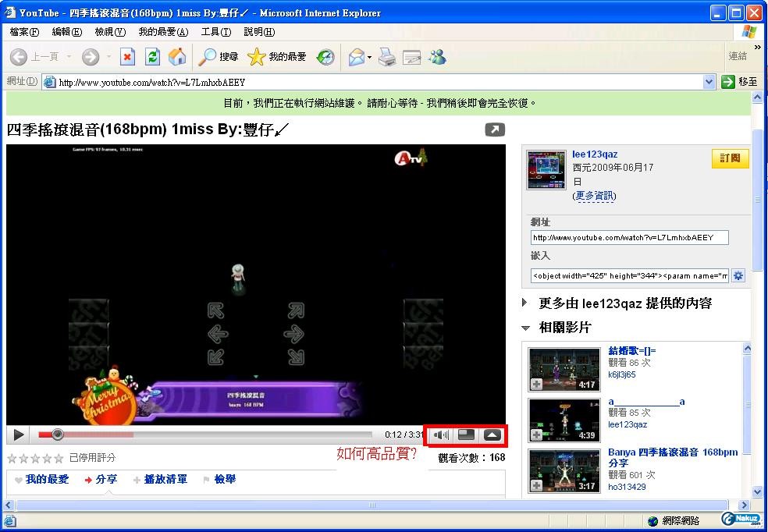This screenshot has height=532, width=768.
Task: Open Favorites (我的最愛) star toolbar button
Action: 277,57
